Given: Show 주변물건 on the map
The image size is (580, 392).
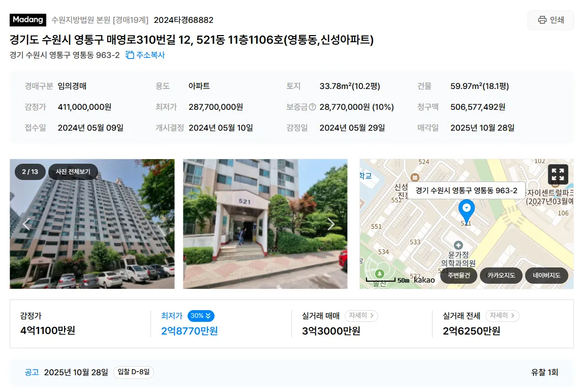Looking at the screenshot, I should click(x=459, y=276).
